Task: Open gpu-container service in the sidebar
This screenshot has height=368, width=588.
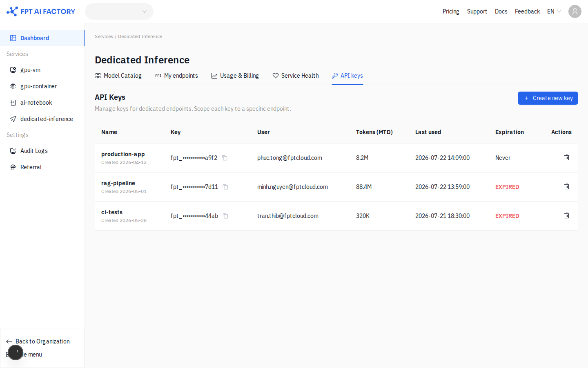Action: pyautogui.click(x=42, y=86)
